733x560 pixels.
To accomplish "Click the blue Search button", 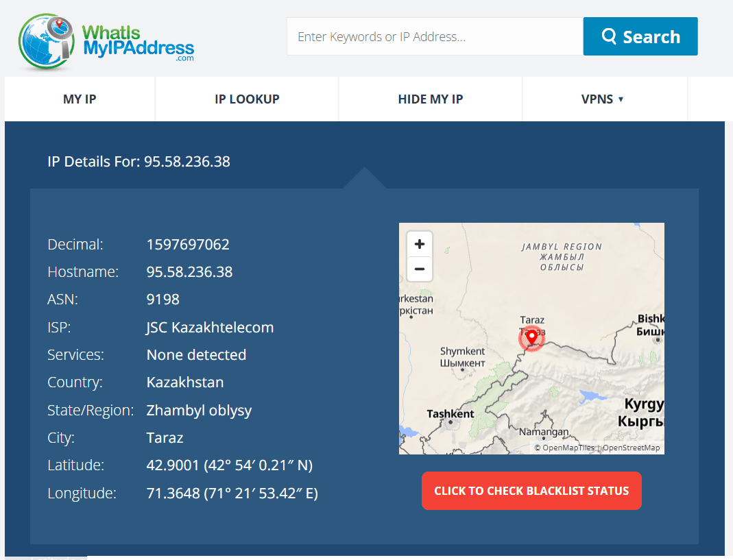I will click(640, 36).
